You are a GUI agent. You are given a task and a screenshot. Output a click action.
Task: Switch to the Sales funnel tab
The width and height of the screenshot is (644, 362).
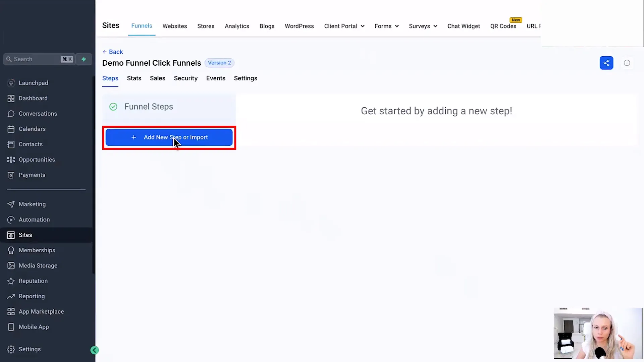tap(157, 78)
